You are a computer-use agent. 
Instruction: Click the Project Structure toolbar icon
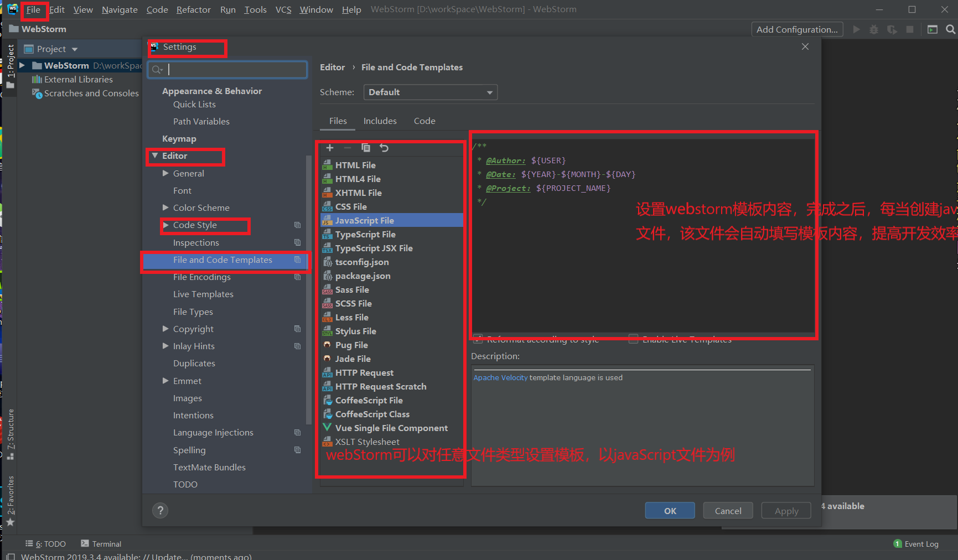[x=933, y=29]
